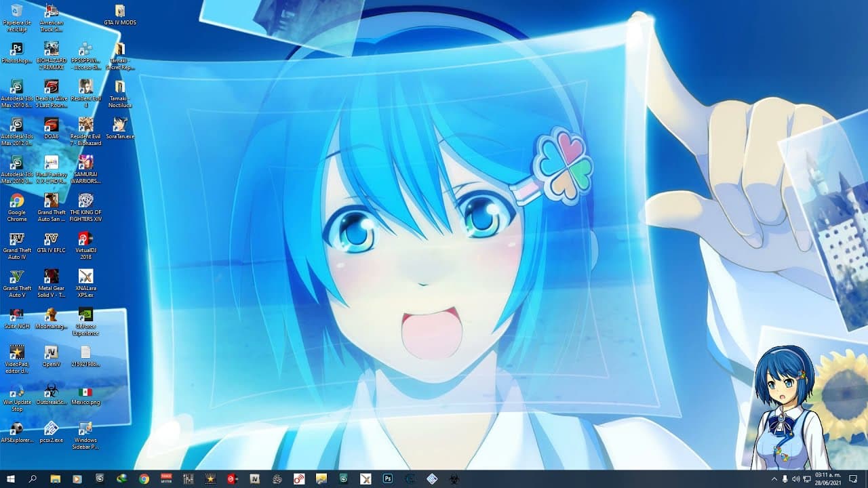Select THE KING OF FIGHTERS XIV shortcut
Image resolution: width=868 pixels, height=488 pixels.
tap(86, 208)
